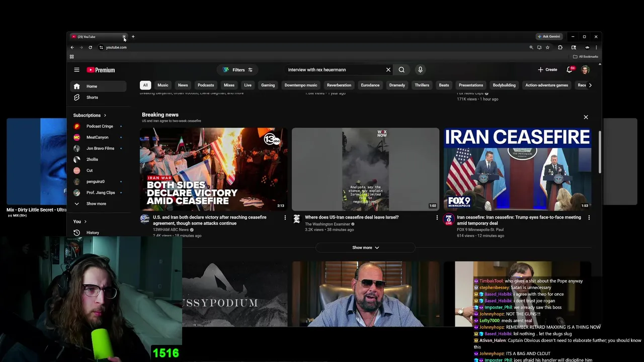Open the Cut channel subscription
Viewport: 644px width, 362px height.
(97, 170)
